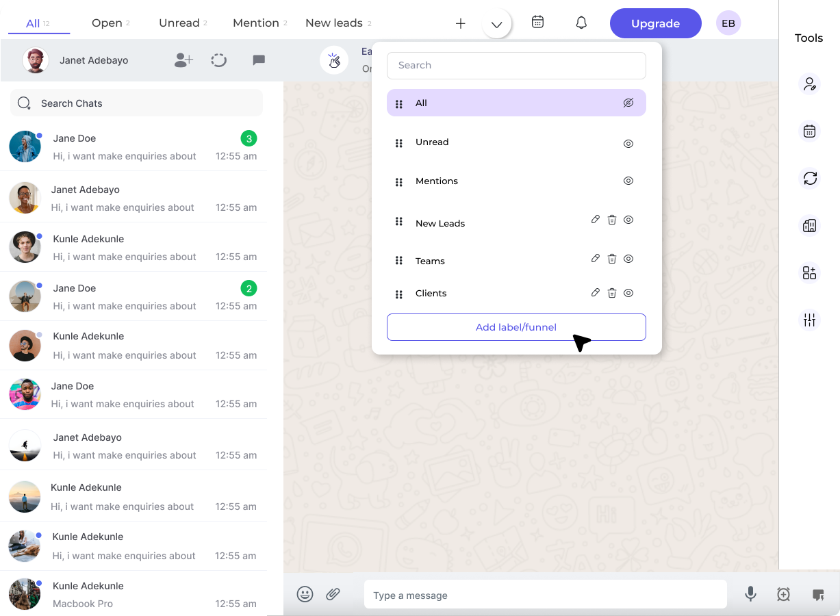Click the sync tool in Tools panel
The image size is (840, 616).
pos(810,179)
